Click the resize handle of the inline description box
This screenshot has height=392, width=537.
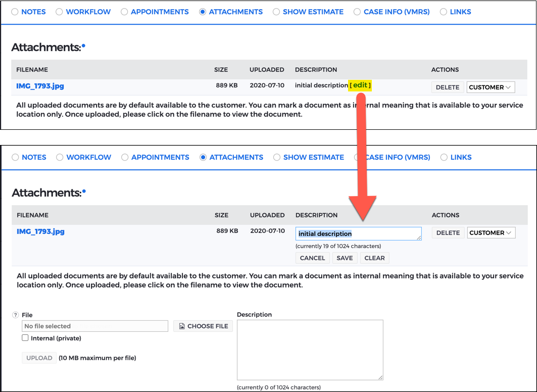click(419, 237)
